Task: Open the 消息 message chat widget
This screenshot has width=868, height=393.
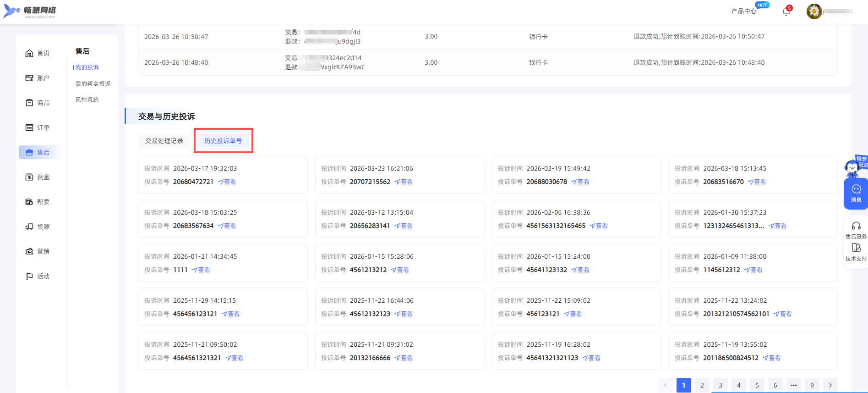Action: point(856,193)
